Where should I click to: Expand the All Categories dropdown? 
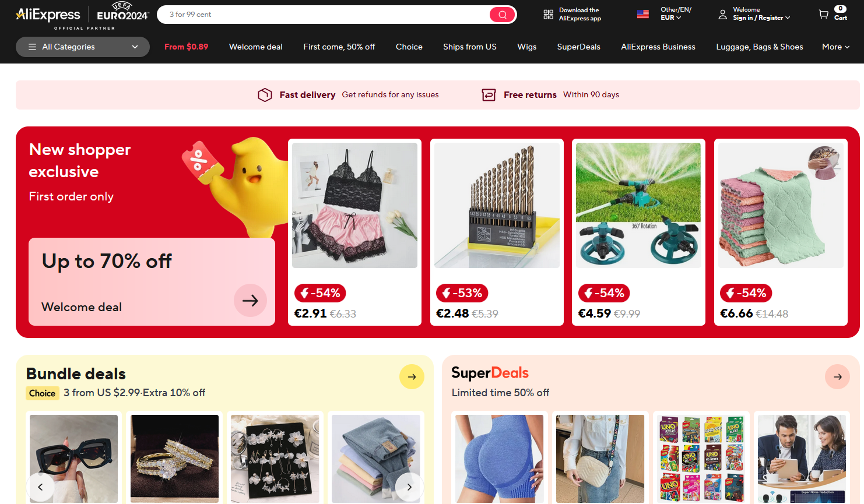pyautogui.click(x=83, y=47)
